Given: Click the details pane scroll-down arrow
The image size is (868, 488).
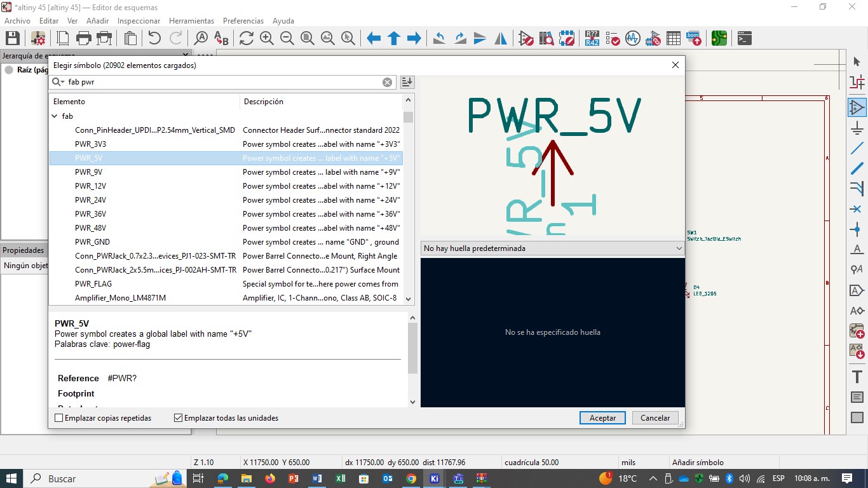Looking at the screenshot, I should pos(412,402).
